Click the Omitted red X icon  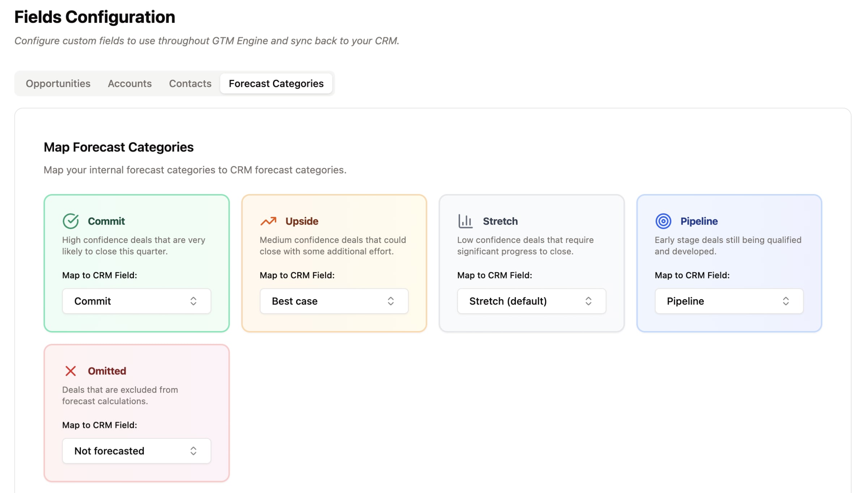pos(71,371)
